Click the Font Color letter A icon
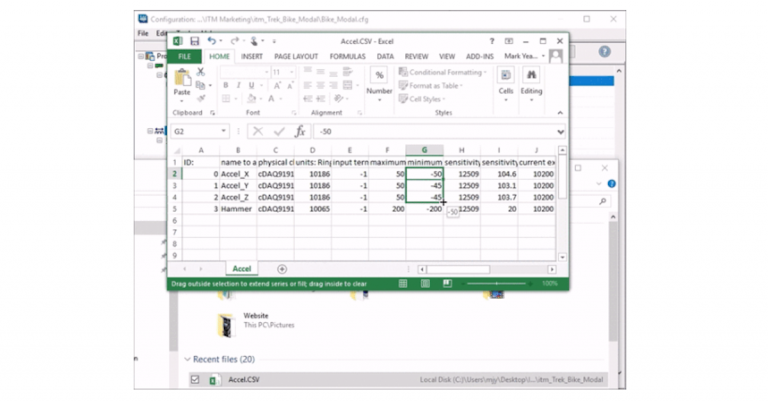 click(271, 98)
